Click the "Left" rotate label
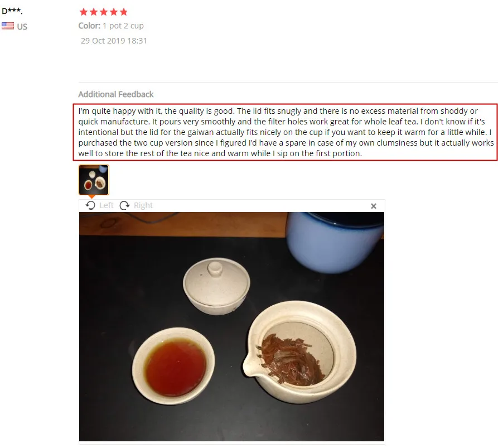This screenshot has height=448, width=498. coord(107,205)
